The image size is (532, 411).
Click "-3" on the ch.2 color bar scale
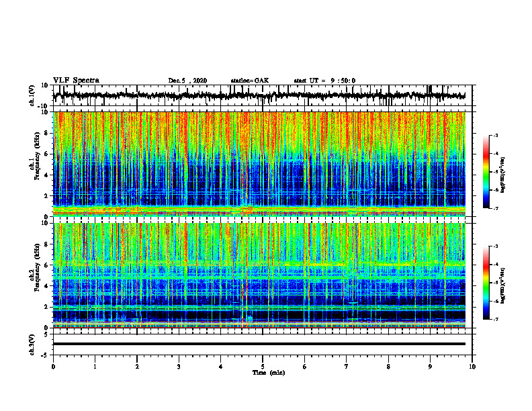click(496, 246)
